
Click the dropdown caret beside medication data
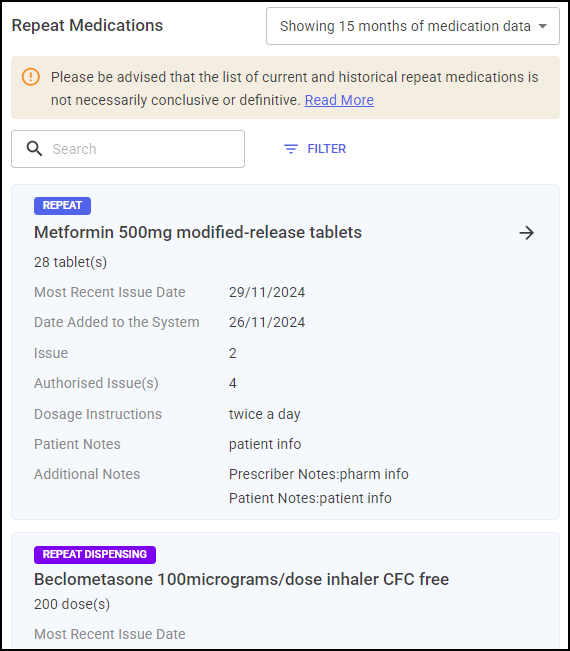pos(543,26)
